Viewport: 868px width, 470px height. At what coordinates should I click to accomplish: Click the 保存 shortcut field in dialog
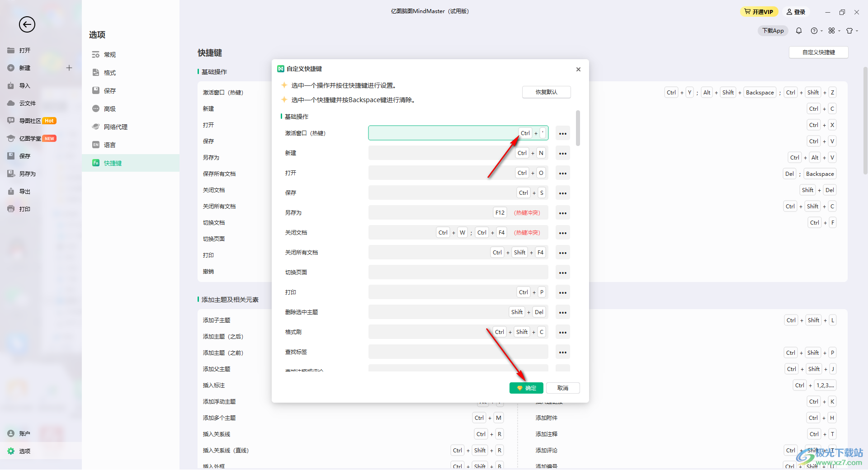pyautogui.click(x=458, y=193)
